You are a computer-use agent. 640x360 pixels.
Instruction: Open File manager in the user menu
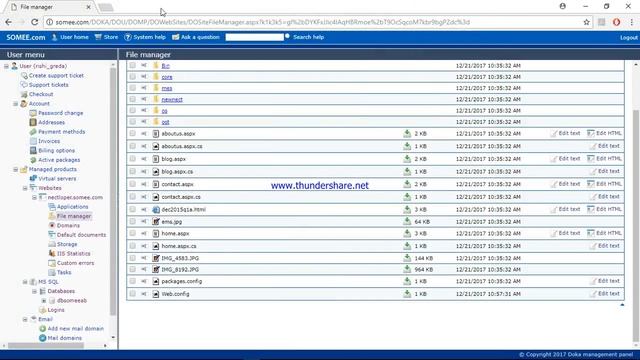74,216
